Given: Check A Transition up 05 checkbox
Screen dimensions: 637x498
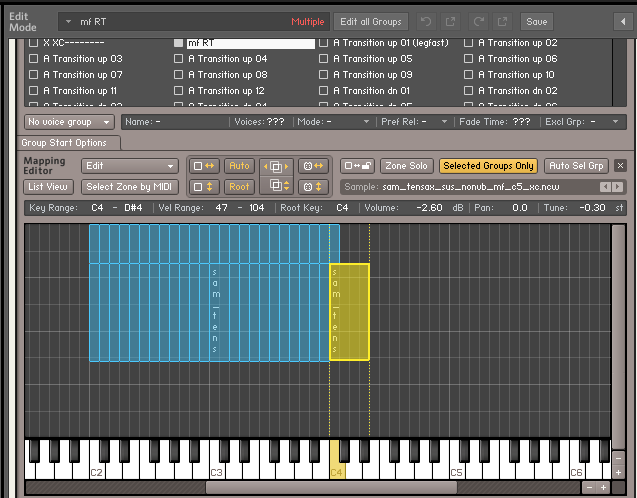Looking at the screenshot, I should click(323, 58).
